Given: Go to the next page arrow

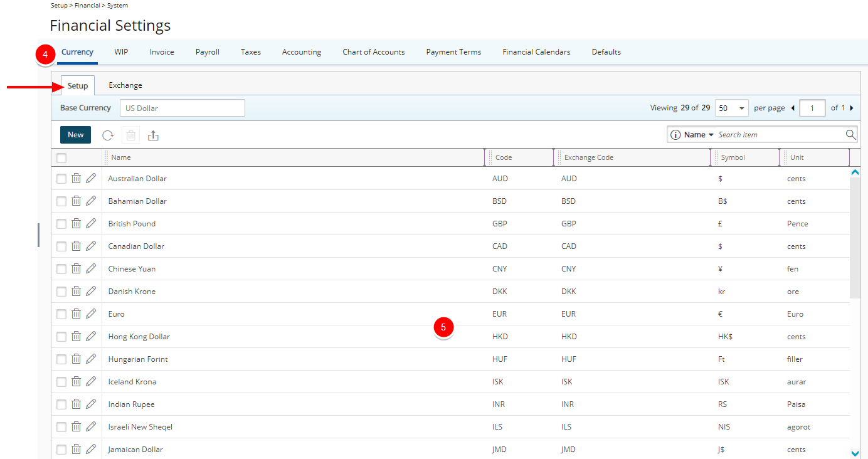Looking at the screenshot, I should coord(851,108).
